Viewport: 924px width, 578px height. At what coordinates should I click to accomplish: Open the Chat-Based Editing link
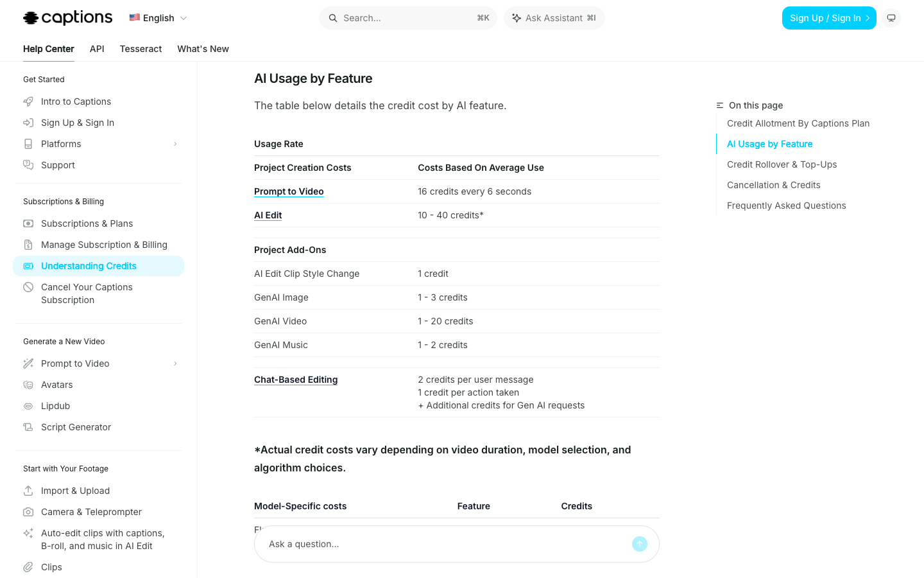coord(296,380)
